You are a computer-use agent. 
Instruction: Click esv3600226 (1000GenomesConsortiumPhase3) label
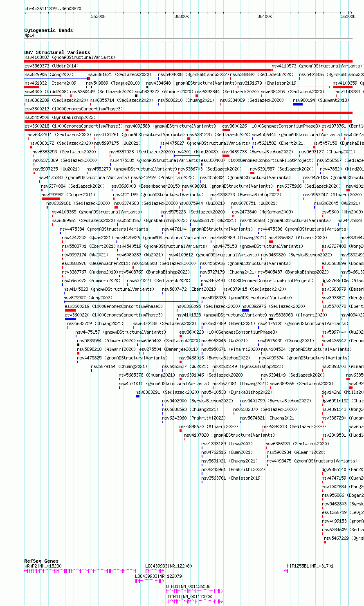click(272, 126)
